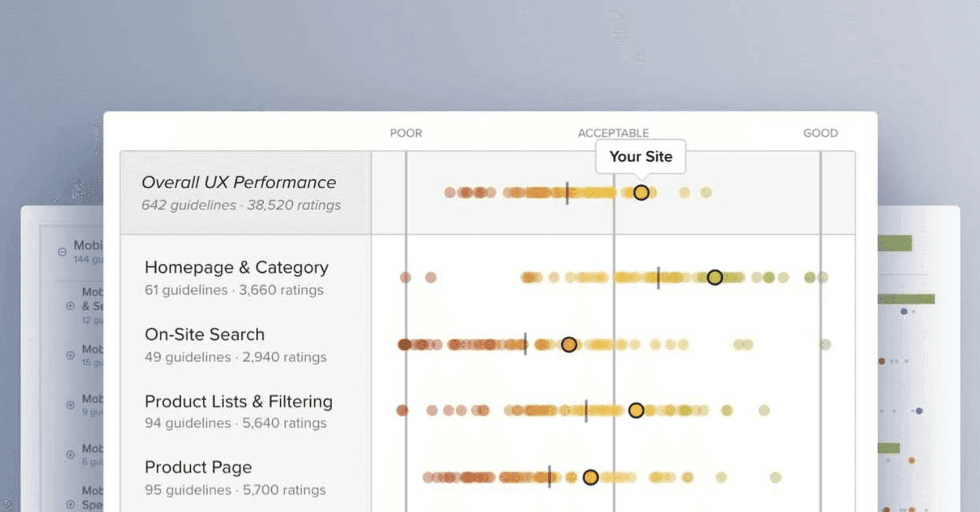Expand the Mobile & Se... row plus icon
980x512 pixels.
[70, 306]
